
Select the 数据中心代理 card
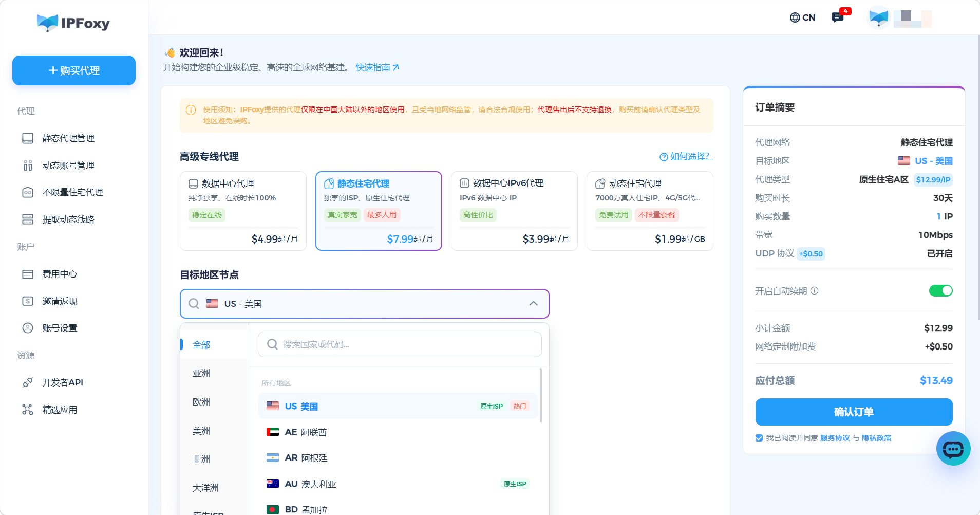(x=243, y=211)
